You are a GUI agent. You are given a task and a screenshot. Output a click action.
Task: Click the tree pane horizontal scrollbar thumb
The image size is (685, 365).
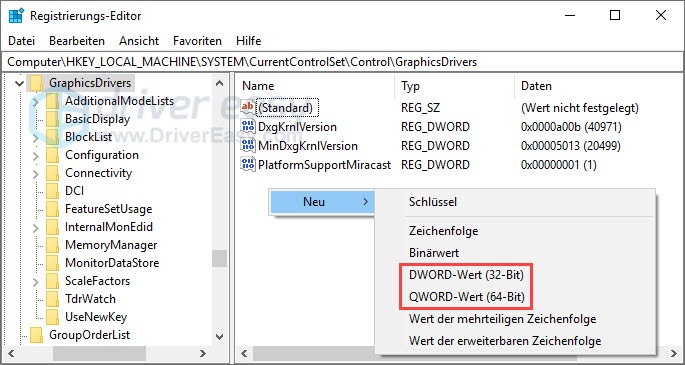(99, 353)
